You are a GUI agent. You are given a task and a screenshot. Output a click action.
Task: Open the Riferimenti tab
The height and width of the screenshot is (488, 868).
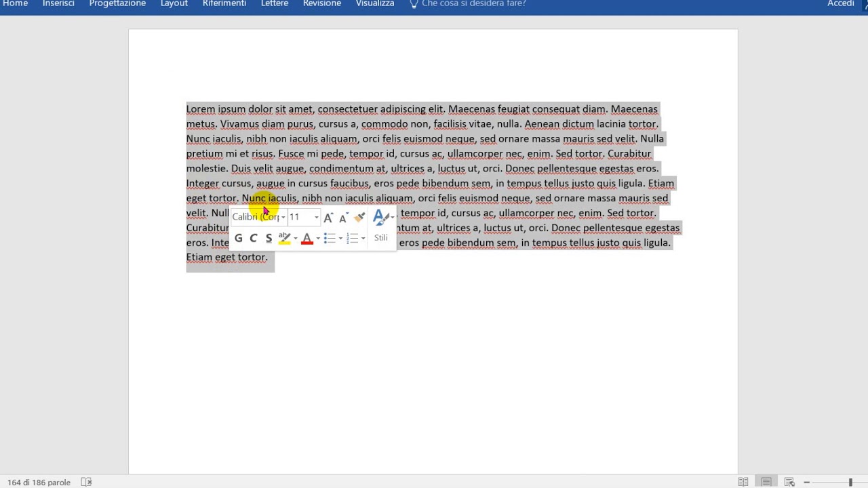[224, 4]
